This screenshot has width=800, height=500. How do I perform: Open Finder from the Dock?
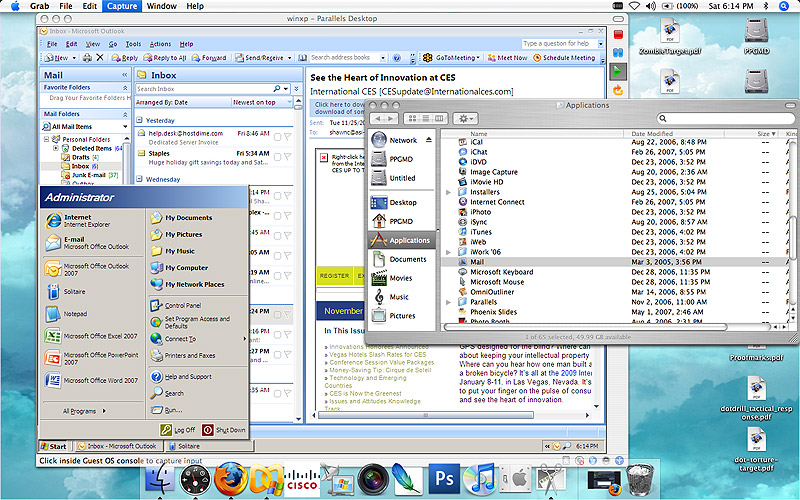(x=160, y=480)
